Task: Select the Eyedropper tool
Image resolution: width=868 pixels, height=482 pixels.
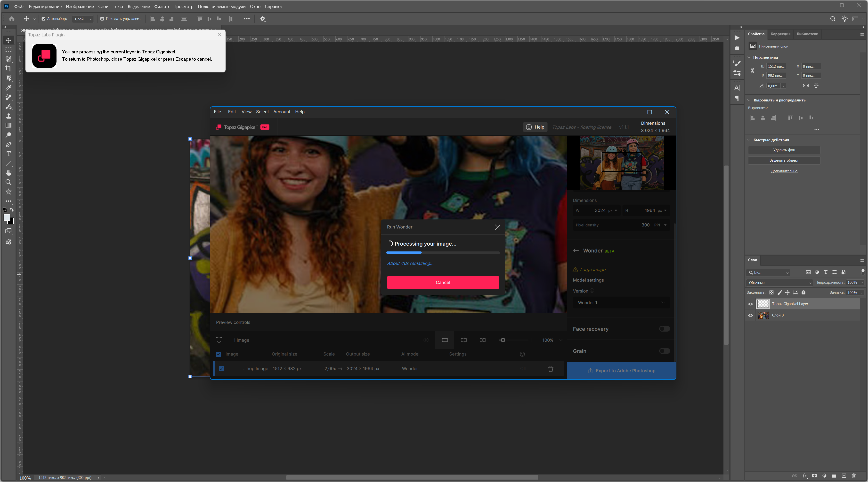Action: (8, 88)
